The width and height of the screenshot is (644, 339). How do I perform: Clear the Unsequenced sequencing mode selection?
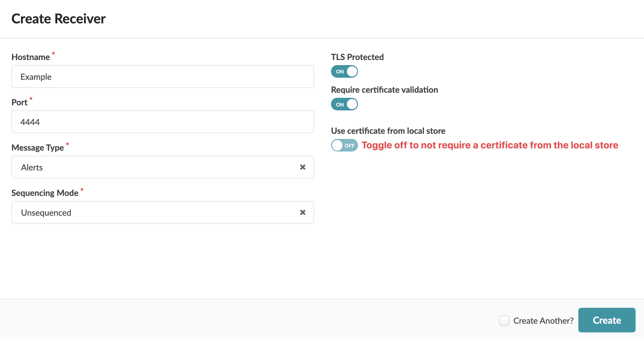click(303, 212)
